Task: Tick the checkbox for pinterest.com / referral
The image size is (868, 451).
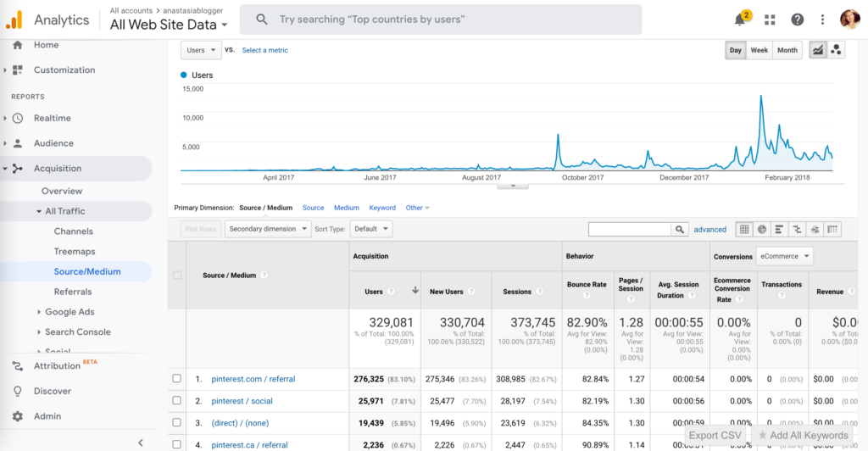Action: 176,378
